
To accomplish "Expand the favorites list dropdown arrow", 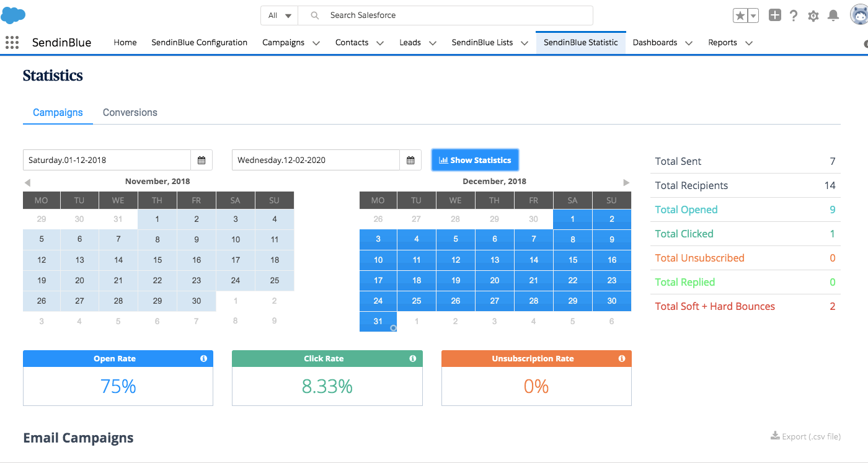I will [753, 15].
